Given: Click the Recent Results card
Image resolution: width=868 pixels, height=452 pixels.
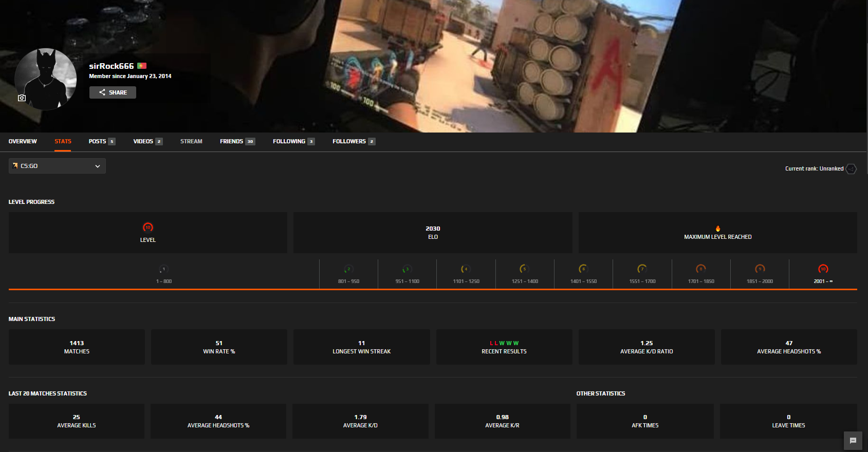Looking at the screenshot, I should pyautogui.click(x=504, y=347).
